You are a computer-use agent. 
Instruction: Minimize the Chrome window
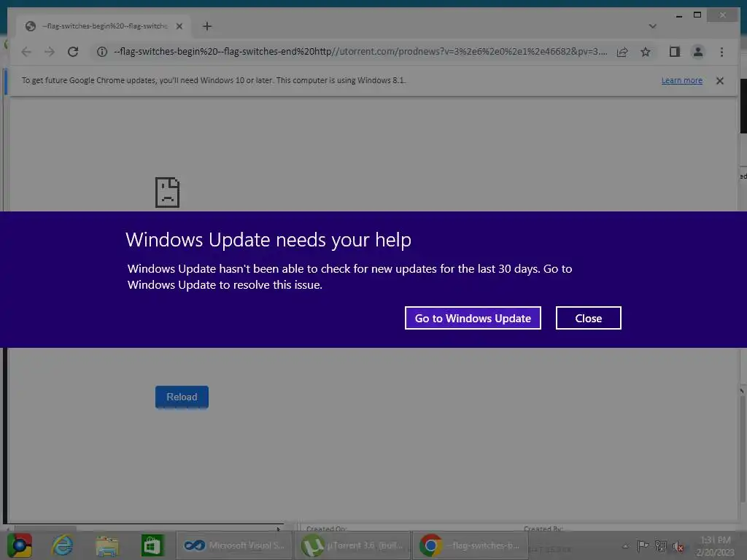click(679, 16)
